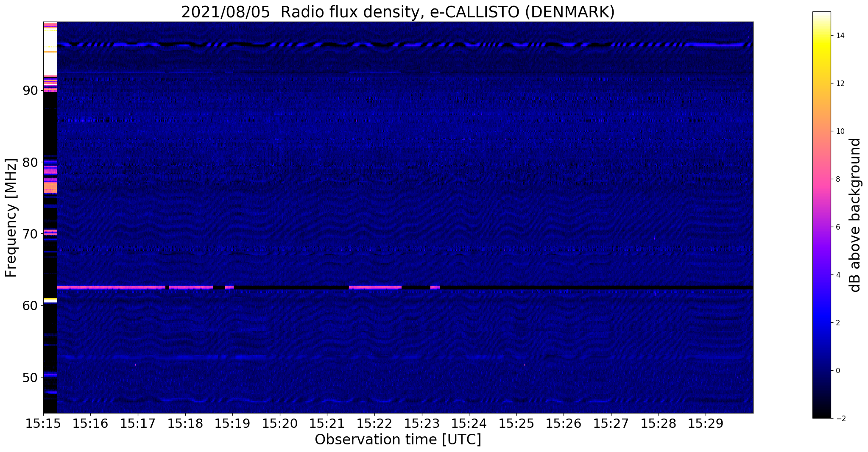This screenshot has width=868, height=452.
Task: Click the 15:23 time tick label
Action: click(x=421, y=424)
